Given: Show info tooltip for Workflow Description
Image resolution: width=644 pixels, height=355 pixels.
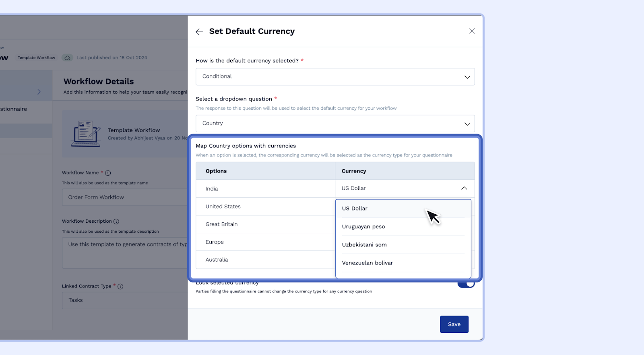Looking at the screenshot, I should pos(116,222).
